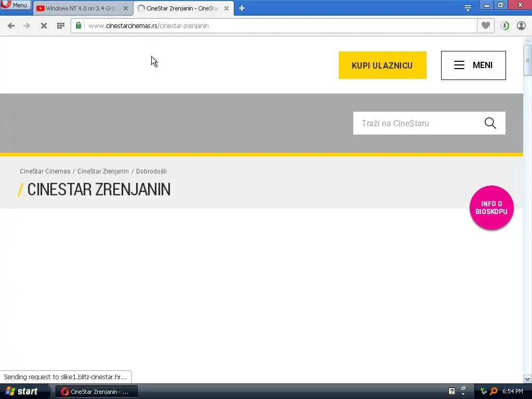
Task: Close the Windows NT 4.0 YouTube tab
Action: click(126, 8)
